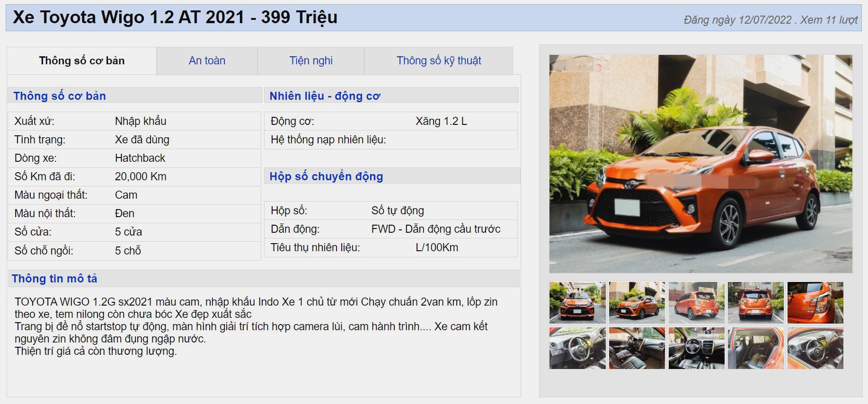Screen dimensions: 868x404
Task: Click the 'Xăng 1.2 L' engine value
Action: tap(441, 121)
